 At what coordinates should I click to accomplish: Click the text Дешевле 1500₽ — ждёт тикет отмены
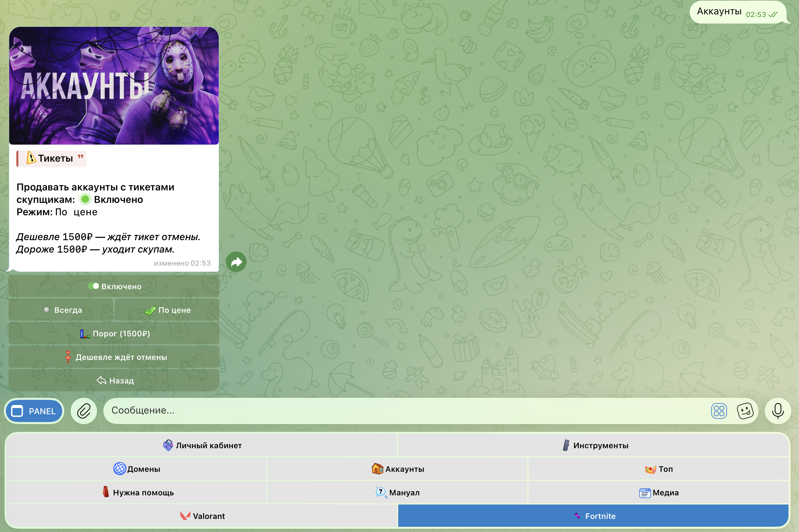point(108,237)
